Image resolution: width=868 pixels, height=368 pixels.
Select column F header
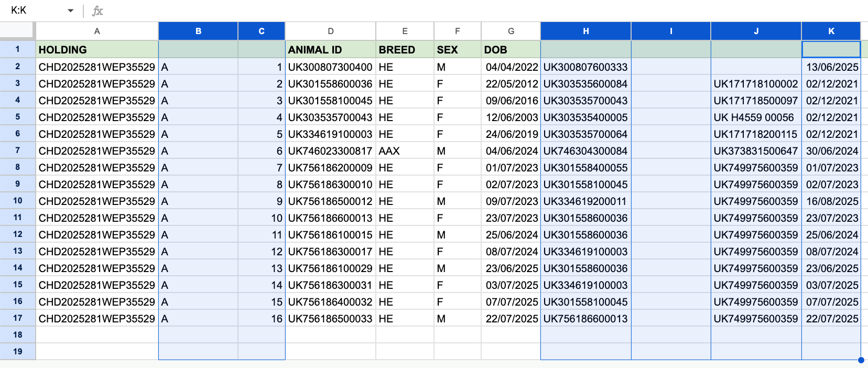458,31
